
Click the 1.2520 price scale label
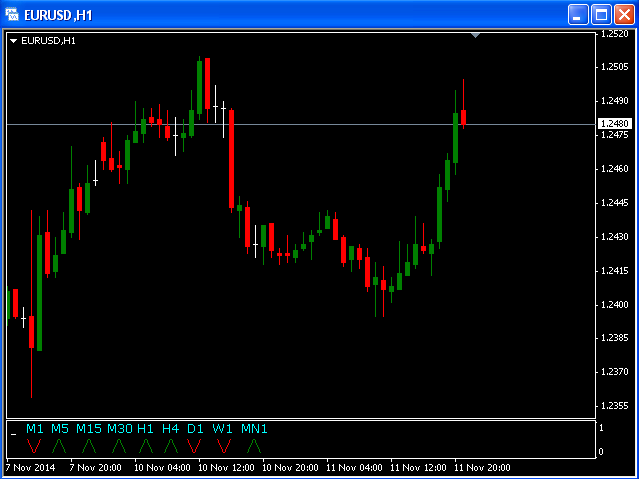(x=615, y=34)
